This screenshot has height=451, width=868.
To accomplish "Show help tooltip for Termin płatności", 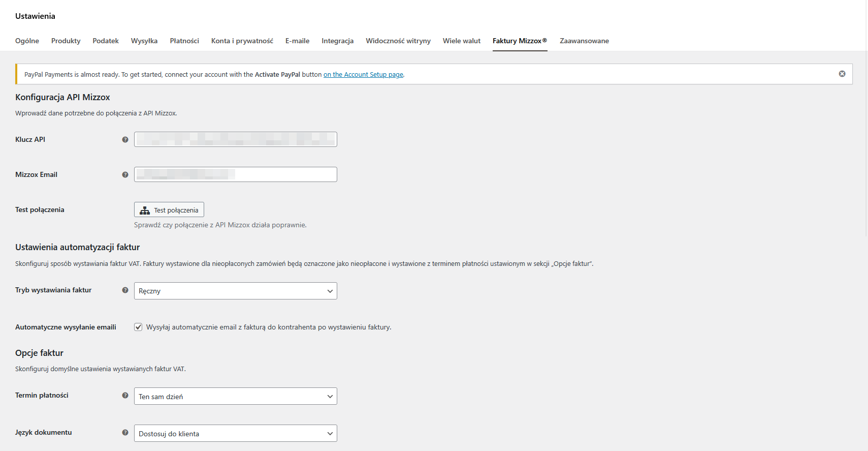I will (x=125, y=395).
